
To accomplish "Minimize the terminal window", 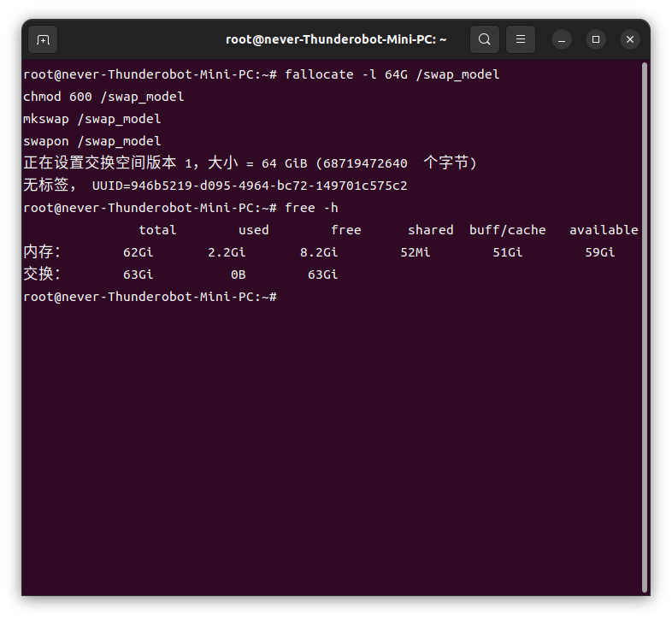I will 562,40.
